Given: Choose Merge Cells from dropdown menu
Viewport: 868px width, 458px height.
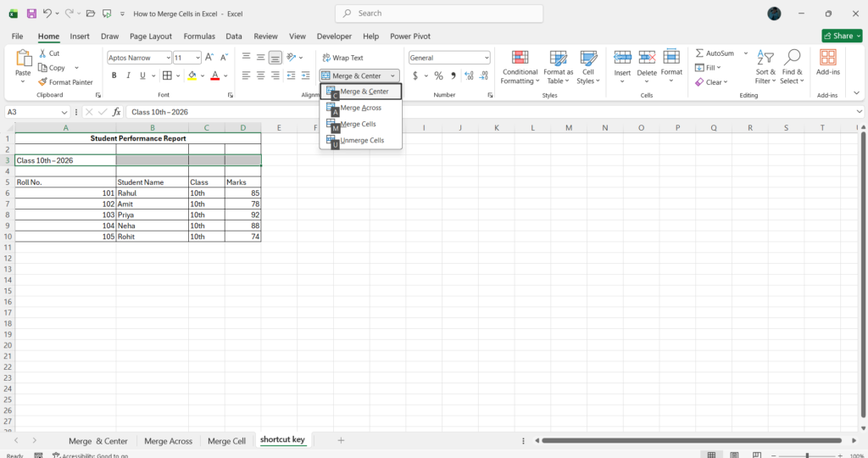Looking at the screenshot, I should 361,124.
